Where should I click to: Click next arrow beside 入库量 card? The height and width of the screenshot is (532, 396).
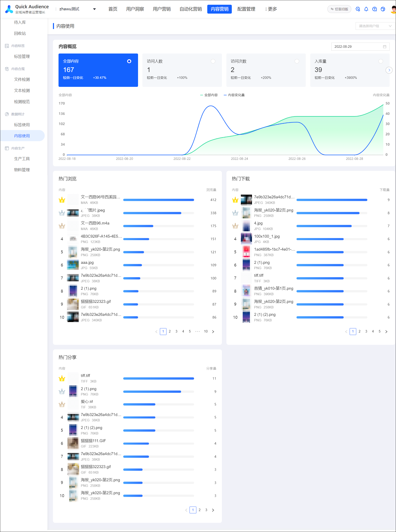point(389,70)
